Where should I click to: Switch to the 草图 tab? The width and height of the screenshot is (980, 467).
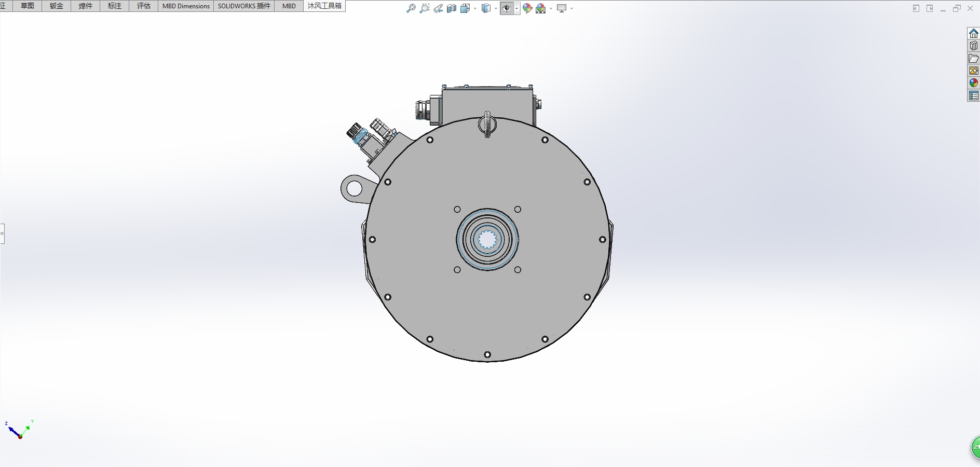click(x=28, y=6)
